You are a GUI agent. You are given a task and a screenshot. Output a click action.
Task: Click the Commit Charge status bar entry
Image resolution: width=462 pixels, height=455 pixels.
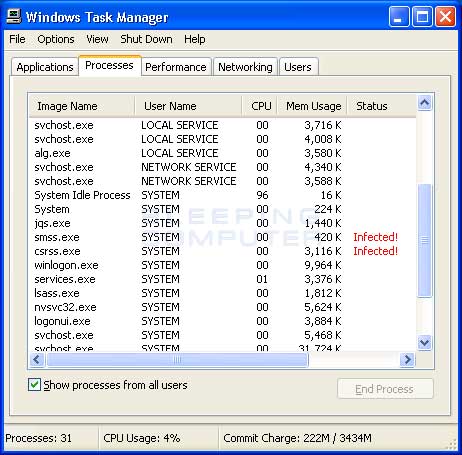coord(297,438)
